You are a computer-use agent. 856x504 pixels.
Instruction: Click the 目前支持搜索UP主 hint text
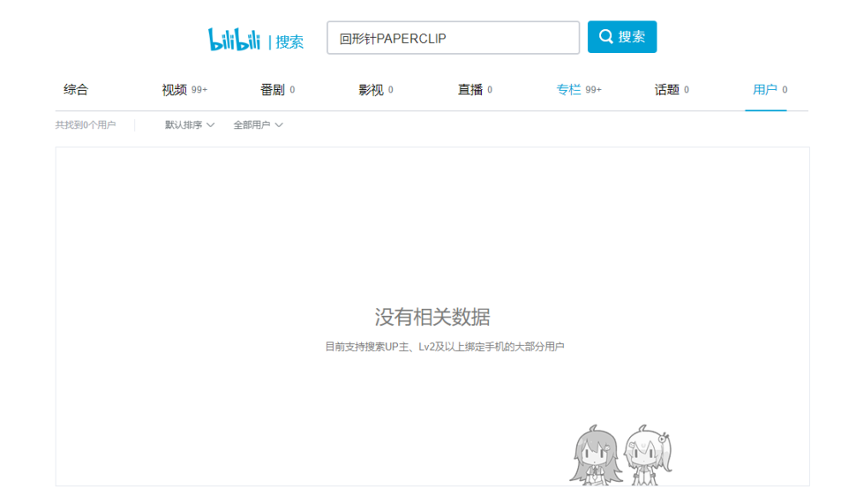(x=445, y=347)
